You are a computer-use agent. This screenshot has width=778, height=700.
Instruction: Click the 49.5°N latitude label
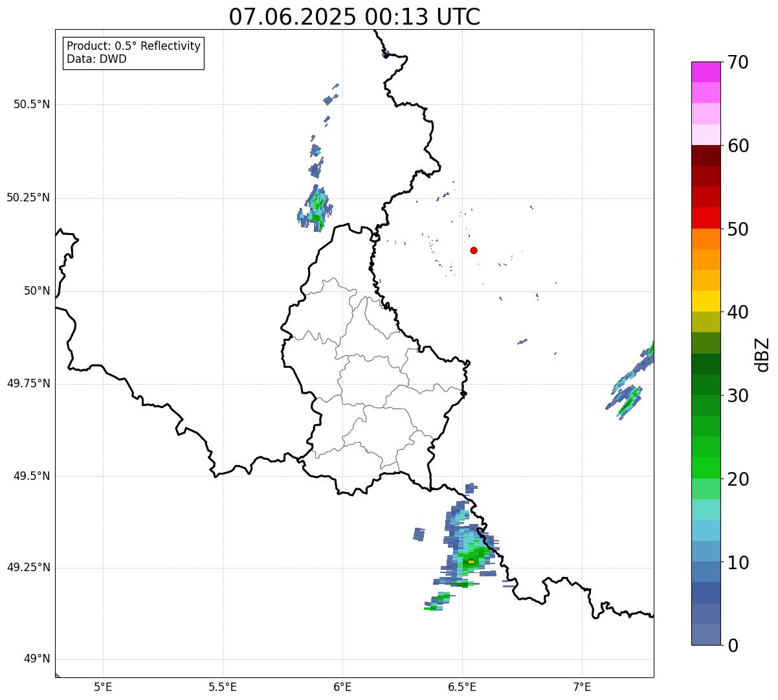point(32,476)
